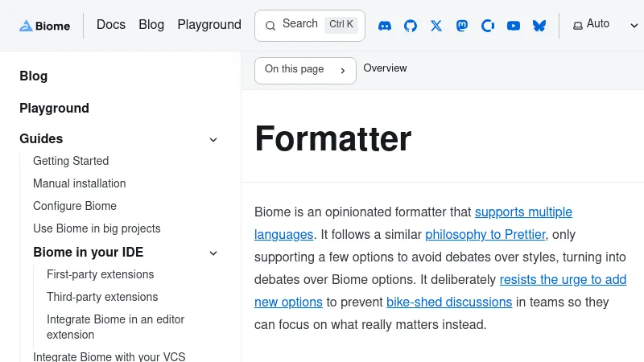Click the Biome logo in the header
The width and height of the screenshot is (644, 362).
[45, 26]
